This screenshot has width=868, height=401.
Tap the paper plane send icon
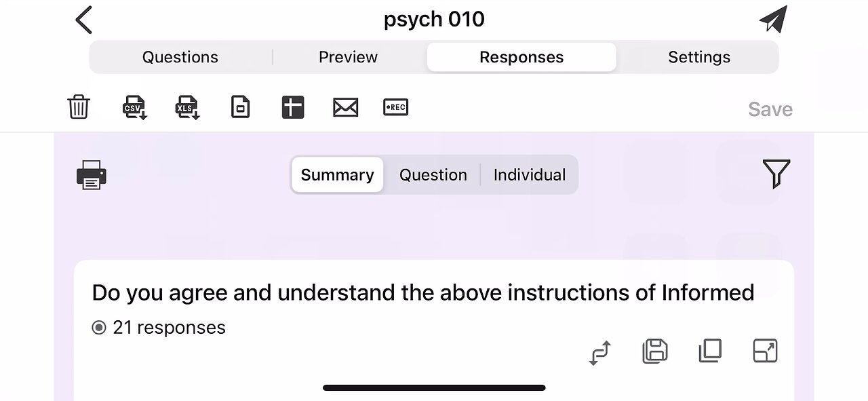773,20
